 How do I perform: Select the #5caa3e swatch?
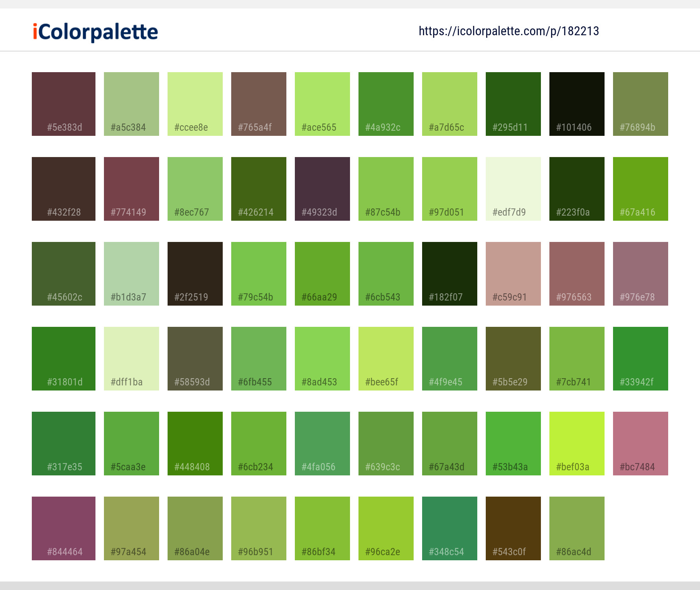tap(132, 444)
